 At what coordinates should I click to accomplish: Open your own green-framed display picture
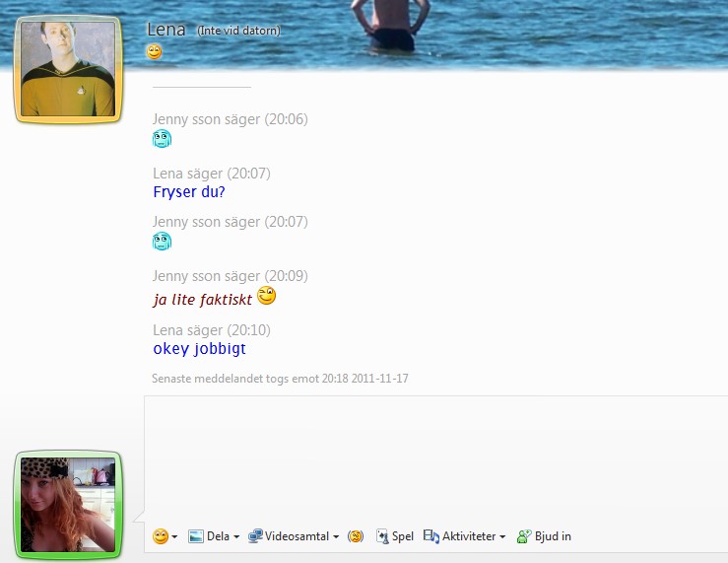[68, 505]
